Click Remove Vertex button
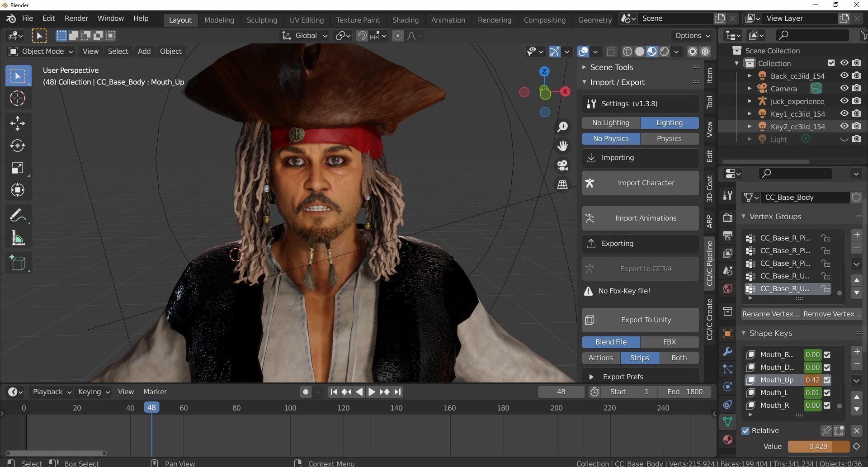Viewport: 868px width, 467px height. coord(832,314)
